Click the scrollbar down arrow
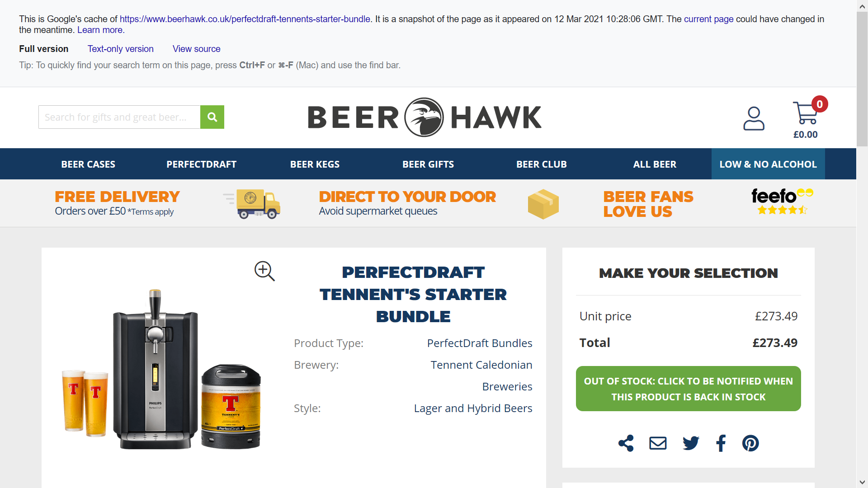 coord(862,482)
